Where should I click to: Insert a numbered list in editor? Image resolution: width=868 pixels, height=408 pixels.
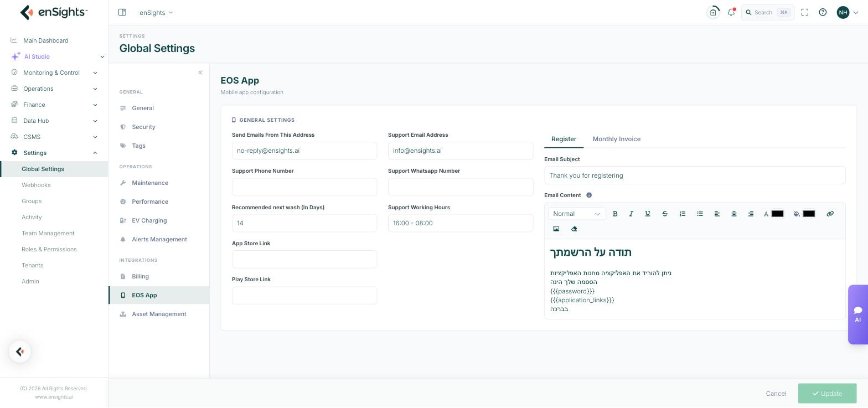[683, 214]
